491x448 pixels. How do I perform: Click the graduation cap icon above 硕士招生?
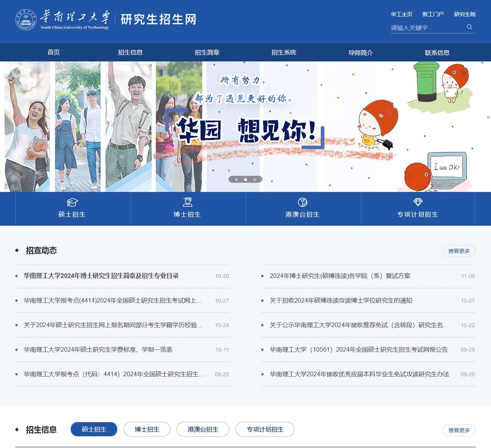[72, 202]
